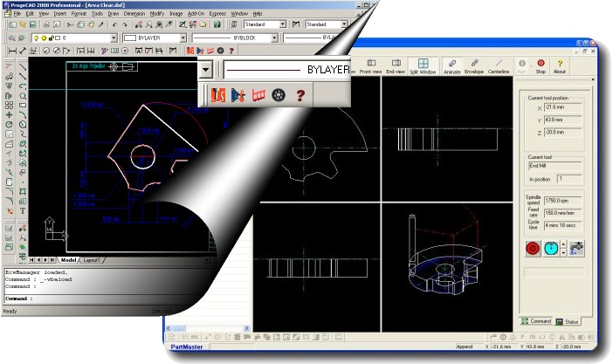Screen dimensions: 613x364
Task: Click the X tool position field -21.6 mm
Action: 562,107
